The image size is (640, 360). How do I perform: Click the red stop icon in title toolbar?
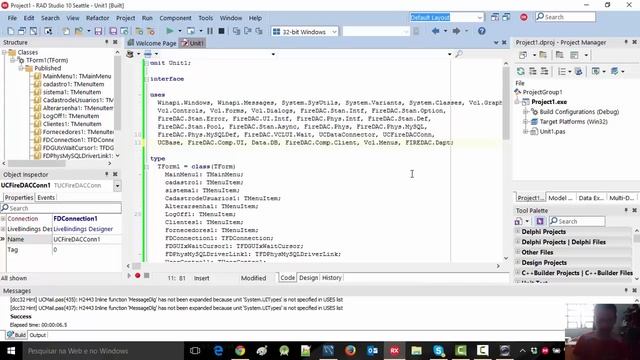[524, 17]
